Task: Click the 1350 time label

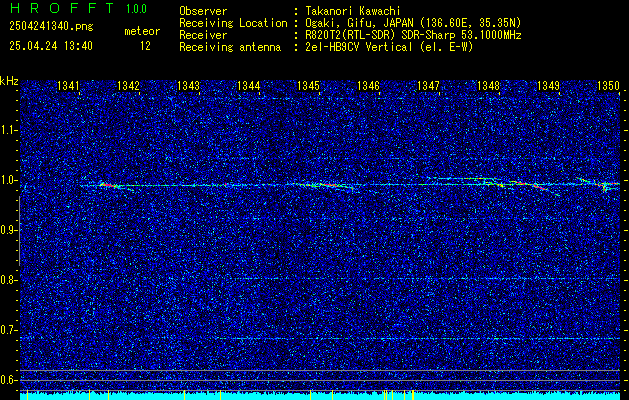Action: tap(609, 85)
